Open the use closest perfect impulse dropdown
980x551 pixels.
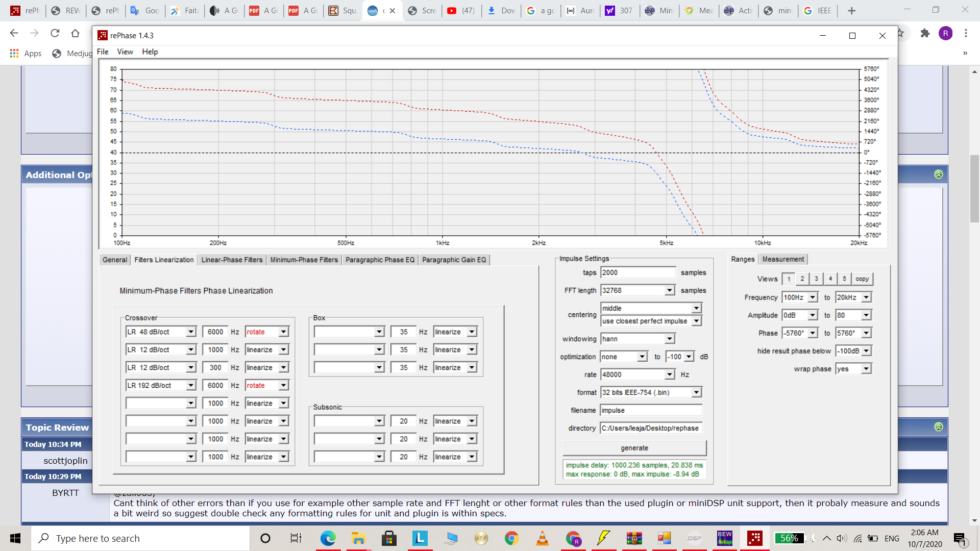click(696, 321)
